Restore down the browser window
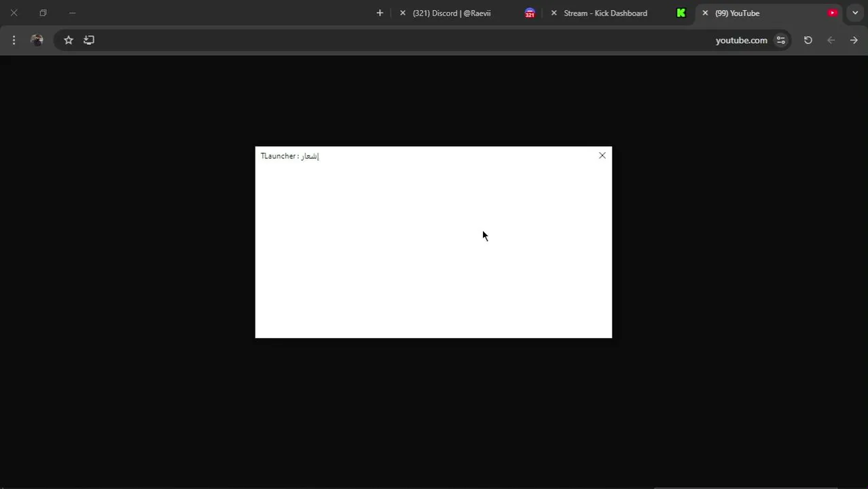The image size is (868, 489). point(43,13)
